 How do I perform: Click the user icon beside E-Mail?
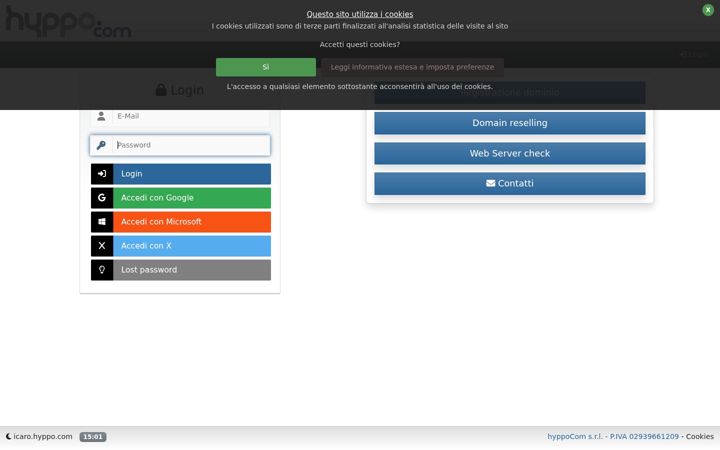101,116
